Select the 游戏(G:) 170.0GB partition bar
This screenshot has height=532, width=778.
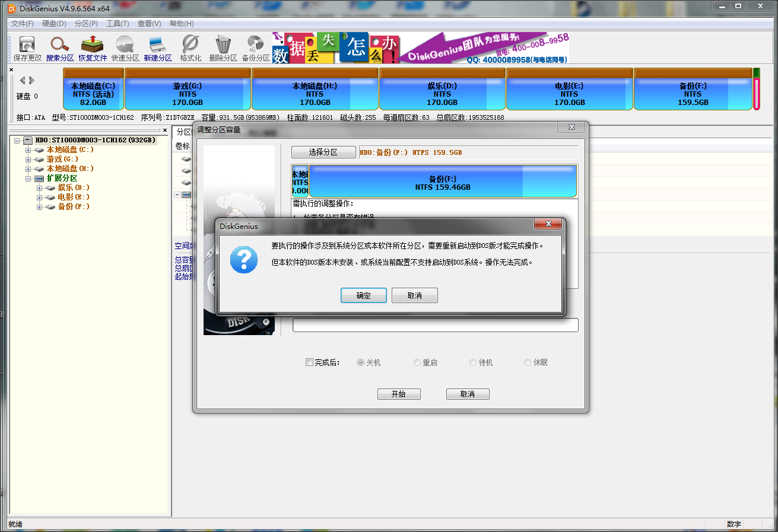click(x=188, y=89)
